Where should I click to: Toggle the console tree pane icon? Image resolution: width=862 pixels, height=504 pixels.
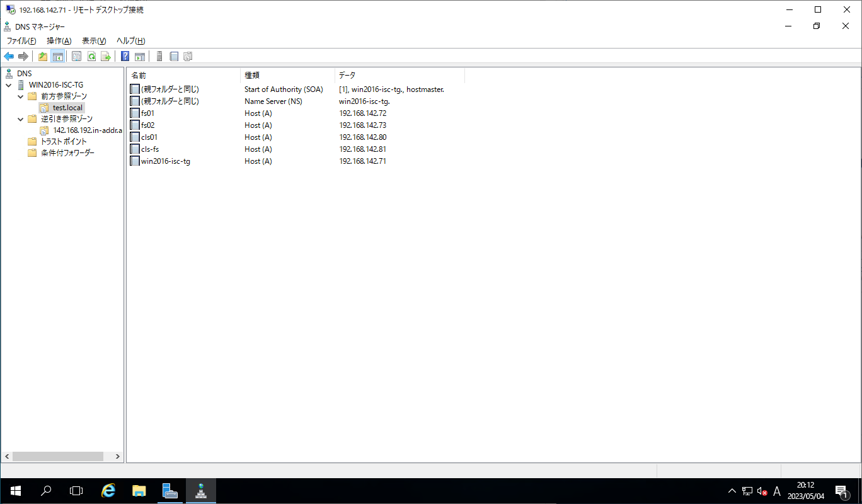[58, 57]
